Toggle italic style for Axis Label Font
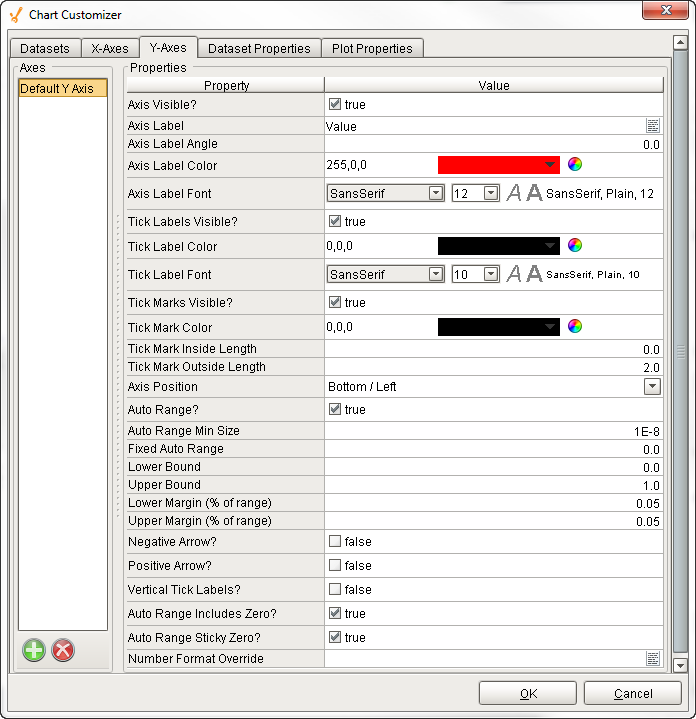696x719 pixels. (x=514, y=193)
